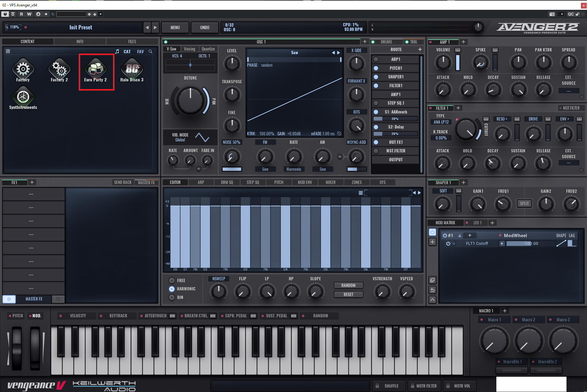The width and height of the screenshot is (587, 392).
Task: Open the X-SIDE mode dropdown
Action: click(x=356, y=50)
